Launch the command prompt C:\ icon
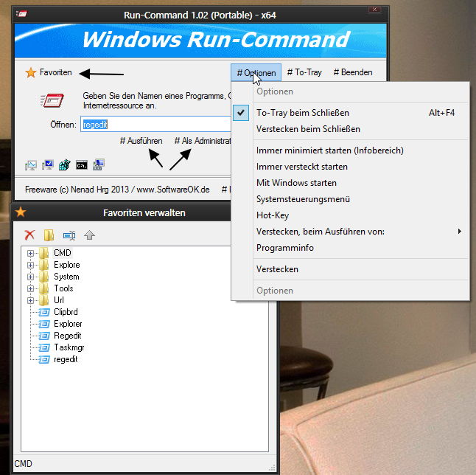 pos(82,165)
